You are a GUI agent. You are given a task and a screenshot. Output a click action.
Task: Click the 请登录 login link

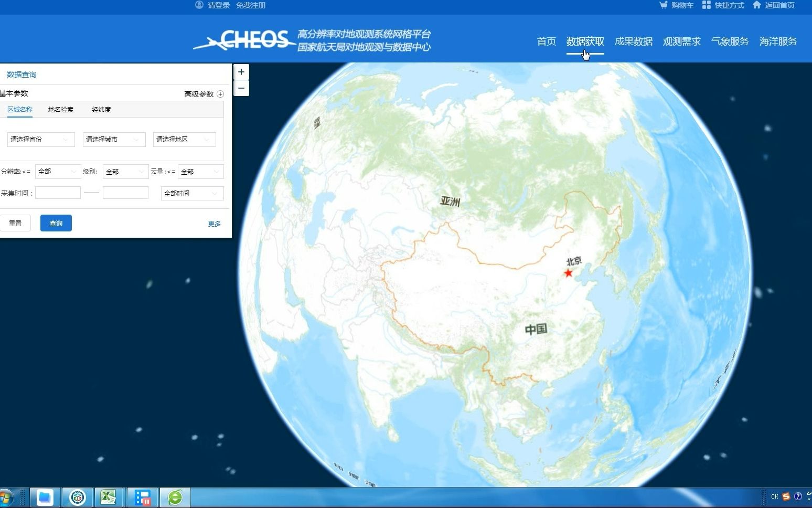[x=219, y=5]
